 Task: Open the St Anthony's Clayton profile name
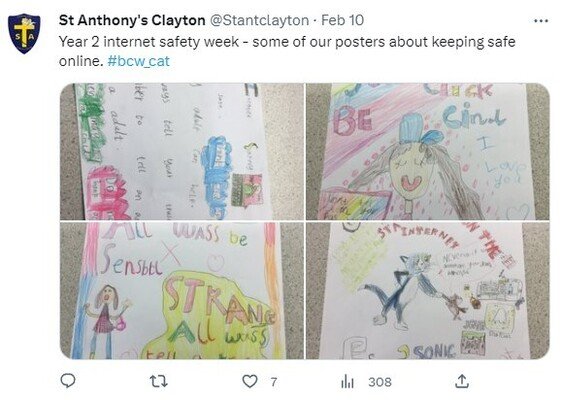[x=132, y=20]
